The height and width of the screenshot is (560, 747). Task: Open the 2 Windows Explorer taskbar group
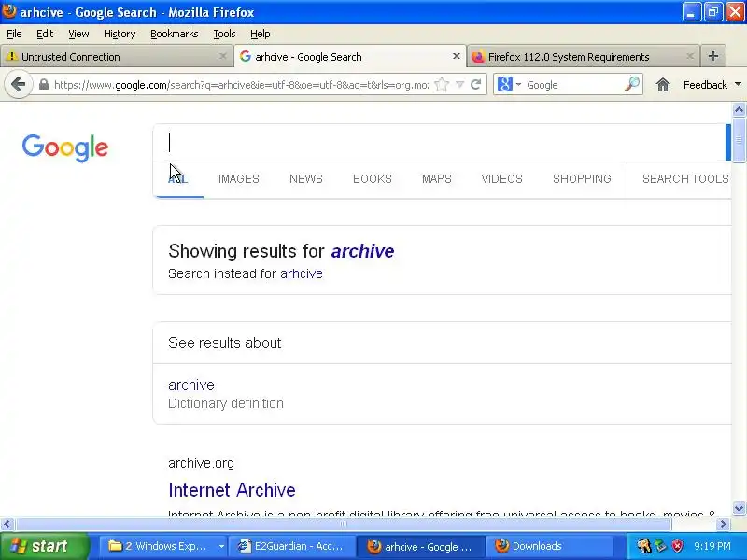tap(162, 546)
